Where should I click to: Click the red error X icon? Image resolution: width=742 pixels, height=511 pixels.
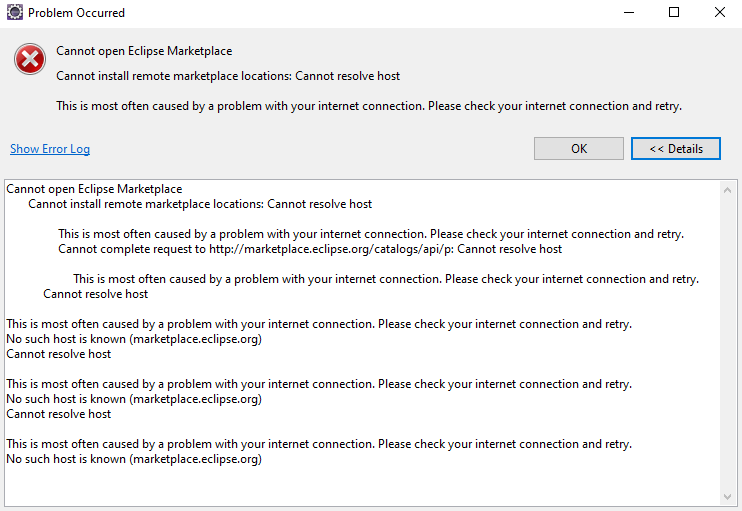30,60
